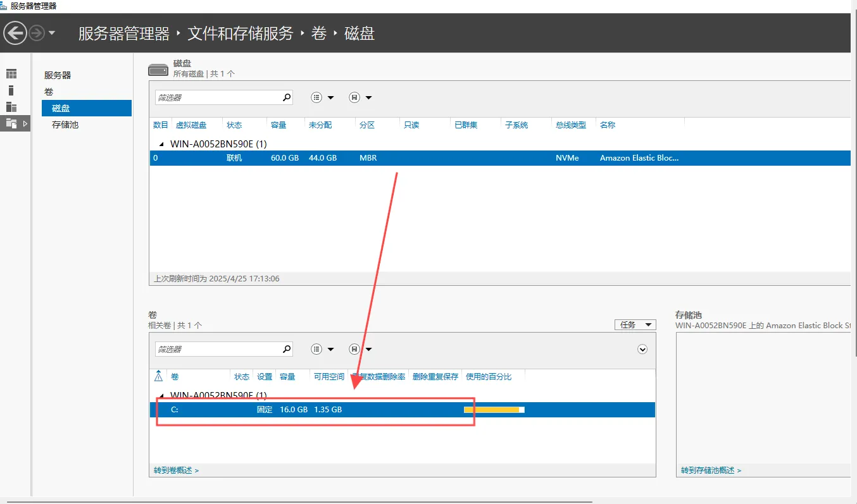The height and width of the screenshot is (504, 857).
Task: Click the C: volume usage percentage bar
Action: point(494,410)
